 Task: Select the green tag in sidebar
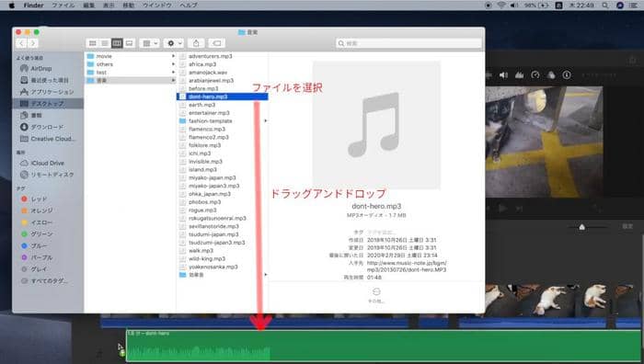(37, 233)
